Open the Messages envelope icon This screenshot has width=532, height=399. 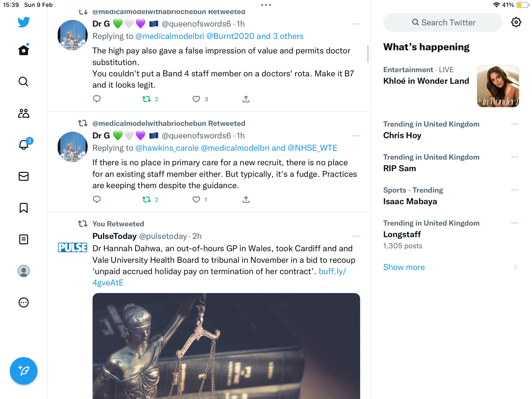(24, 176)
